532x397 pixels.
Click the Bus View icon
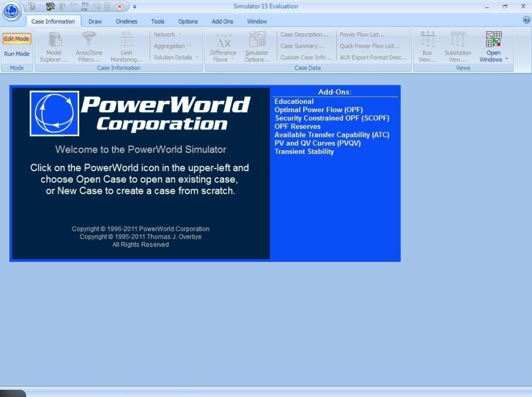click(427, 40)
